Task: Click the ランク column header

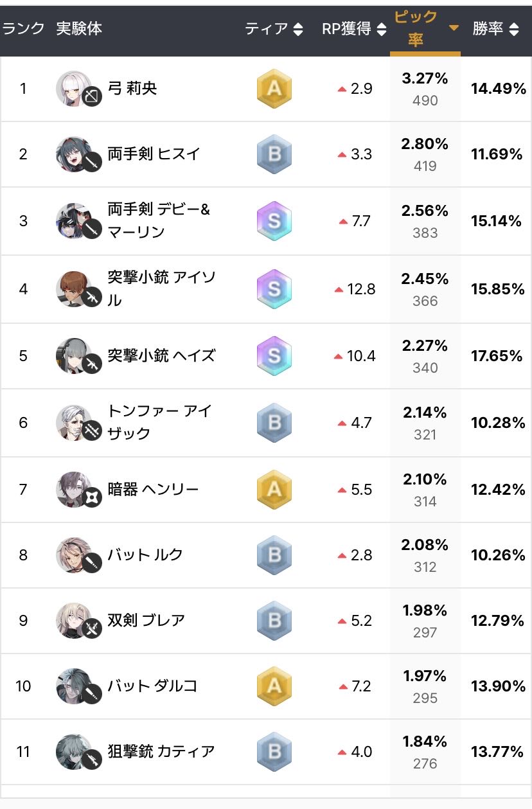Action: (x=24, y=29)
